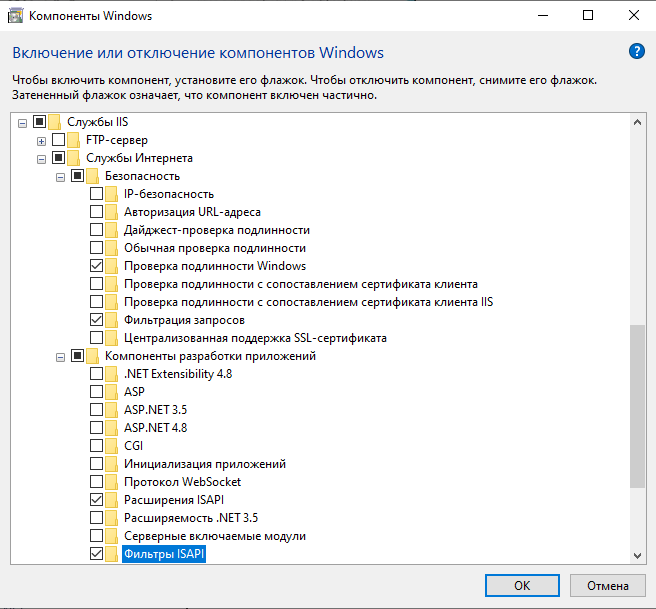Collapse the Службы Интернета node
The height and width of the screenshot is (609, 656).
[41, 158]
